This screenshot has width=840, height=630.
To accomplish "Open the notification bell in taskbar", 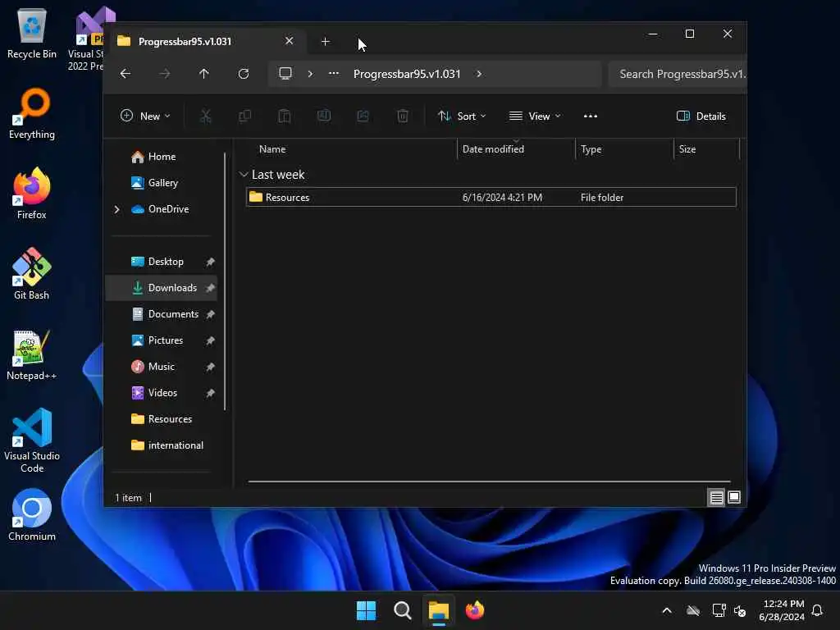I will coord(818,610).
